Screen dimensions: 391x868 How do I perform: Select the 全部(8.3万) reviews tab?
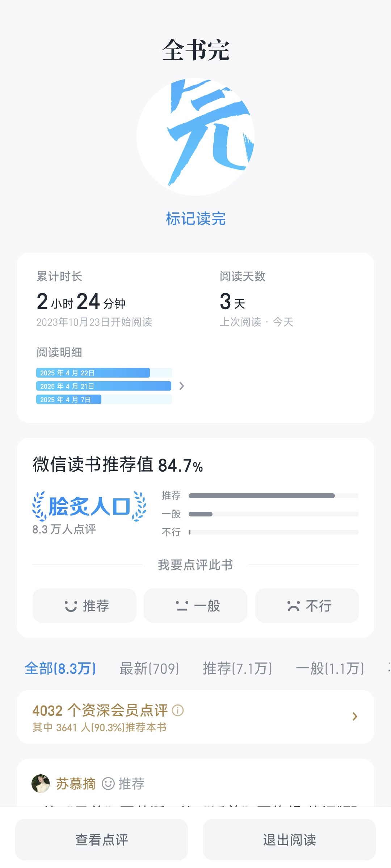pyautogui.click(x=60, y=668)
